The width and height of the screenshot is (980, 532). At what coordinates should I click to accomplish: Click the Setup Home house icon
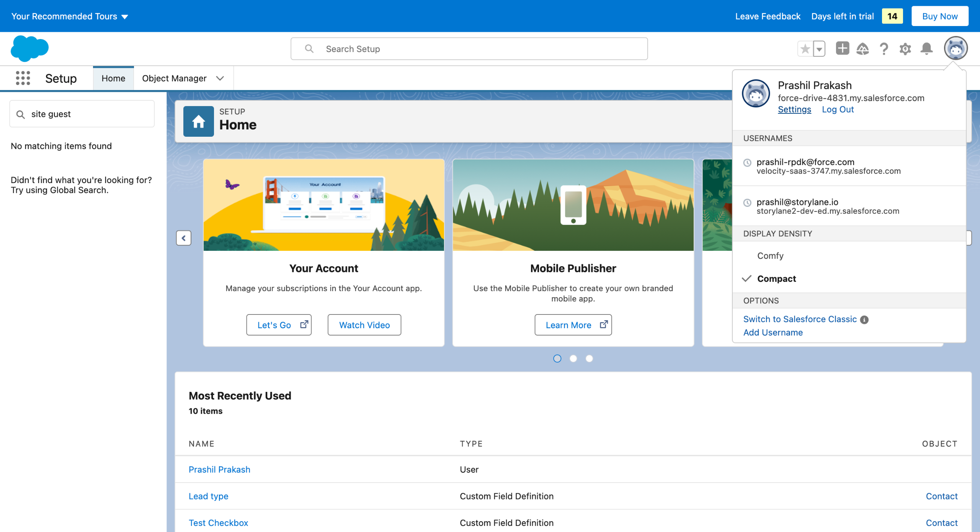[198, 121]
